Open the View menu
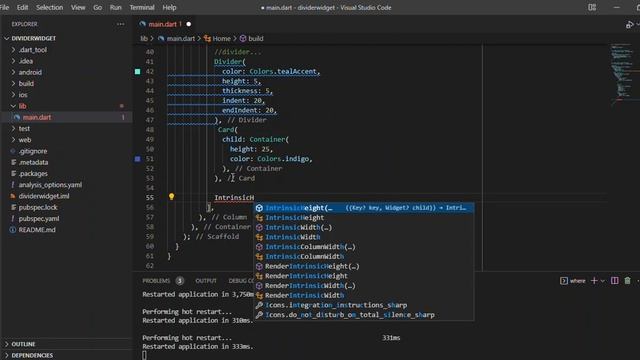The height and width of the screenshot is (360, 640). (x=78, y=7)
